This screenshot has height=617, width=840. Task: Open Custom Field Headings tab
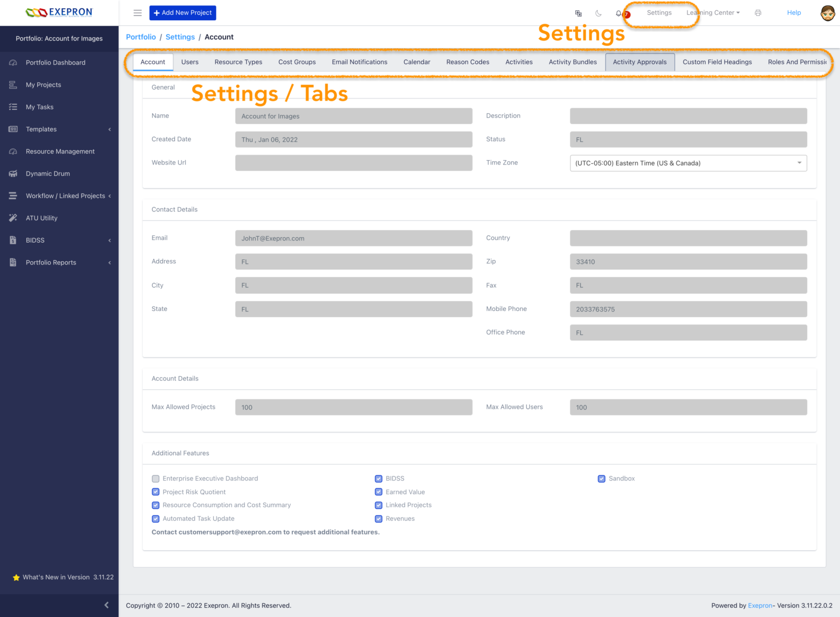click(717, 62)
